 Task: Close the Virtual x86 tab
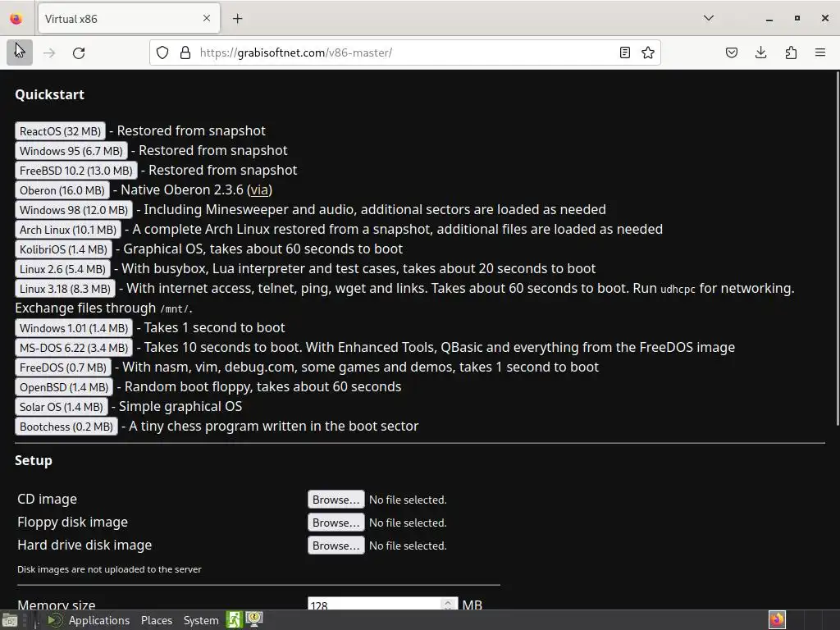(207, 18)
